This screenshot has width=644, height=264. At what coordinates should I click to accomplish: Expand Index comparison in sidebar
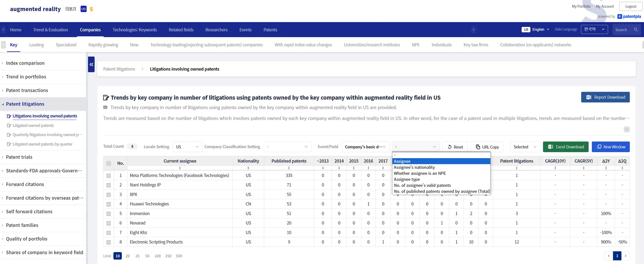[x=25, y=63]
